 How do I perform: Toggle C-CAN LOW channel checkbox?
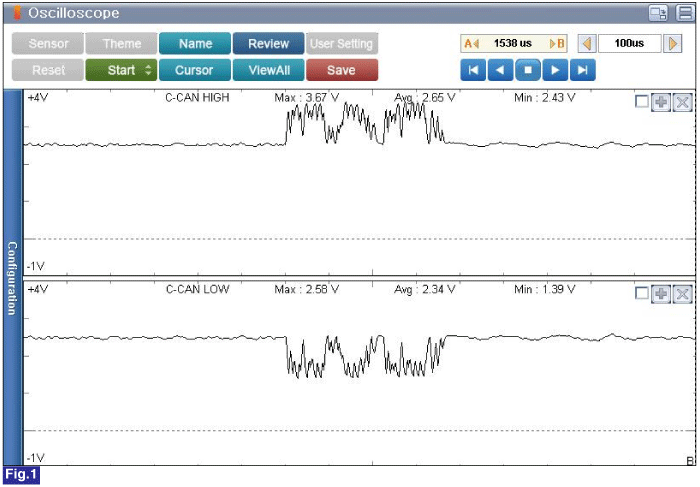(642, 293)
